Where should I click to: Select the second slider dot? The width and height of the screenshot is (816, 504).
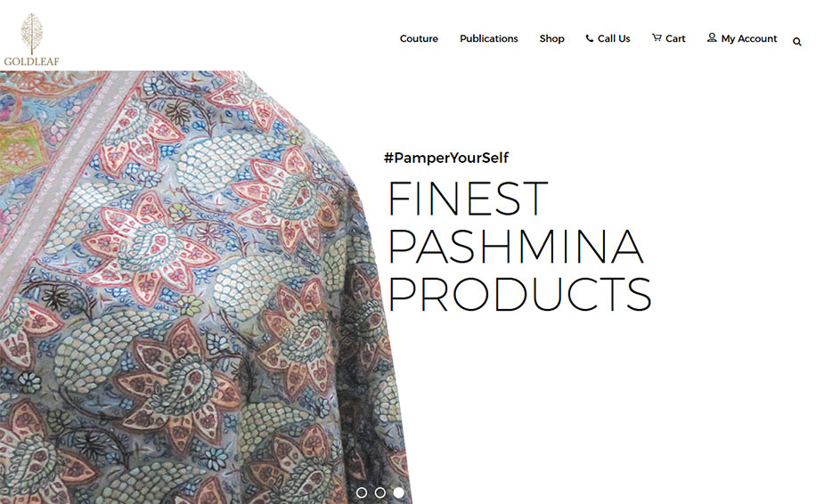click(x=379, y=492)
